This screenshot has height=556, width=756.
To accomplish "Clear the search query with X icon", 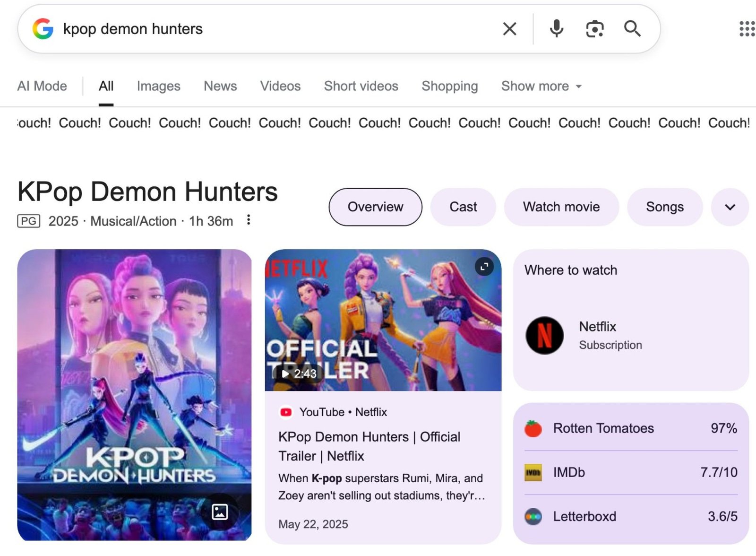I will point(509,29).
